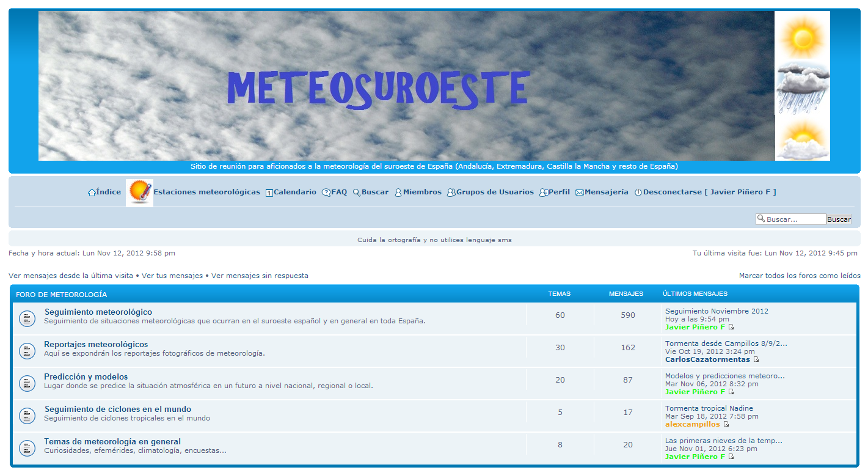View latest post icon next to alexcampillos
This screenshot has width=868, height=470.
click(x=726, y=425)
